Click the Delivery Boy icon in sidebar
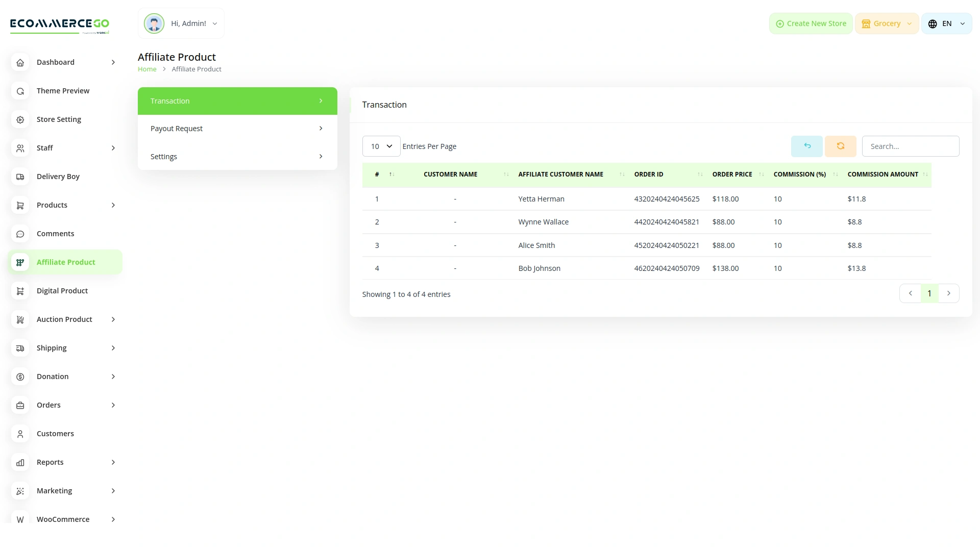 point(20,177)
